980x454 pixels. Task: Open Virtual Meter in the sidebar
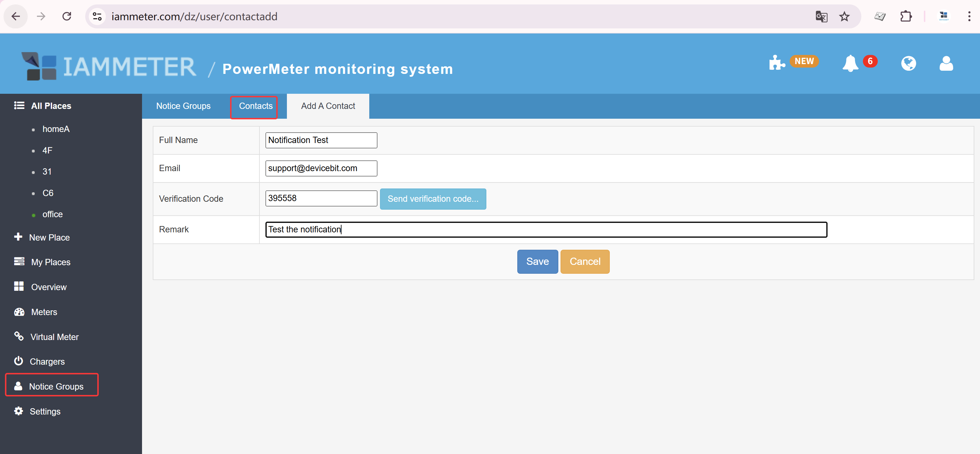tap(54, 337)
